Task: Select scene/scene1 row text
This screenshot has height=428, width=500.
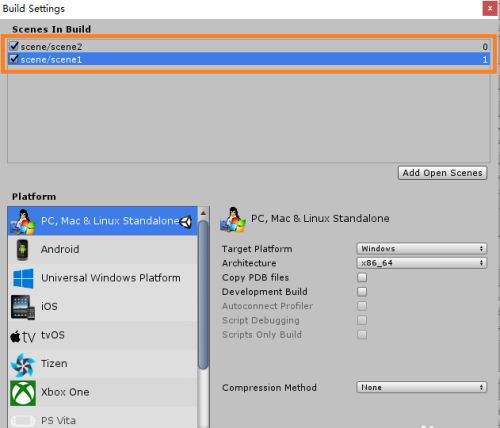Action: (x=51, y=60)
